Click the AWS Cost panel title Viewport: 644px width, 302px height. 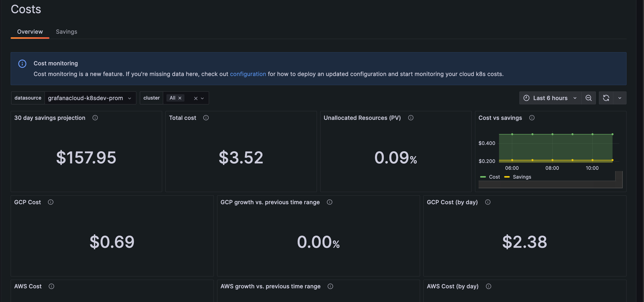pos(28,286)
